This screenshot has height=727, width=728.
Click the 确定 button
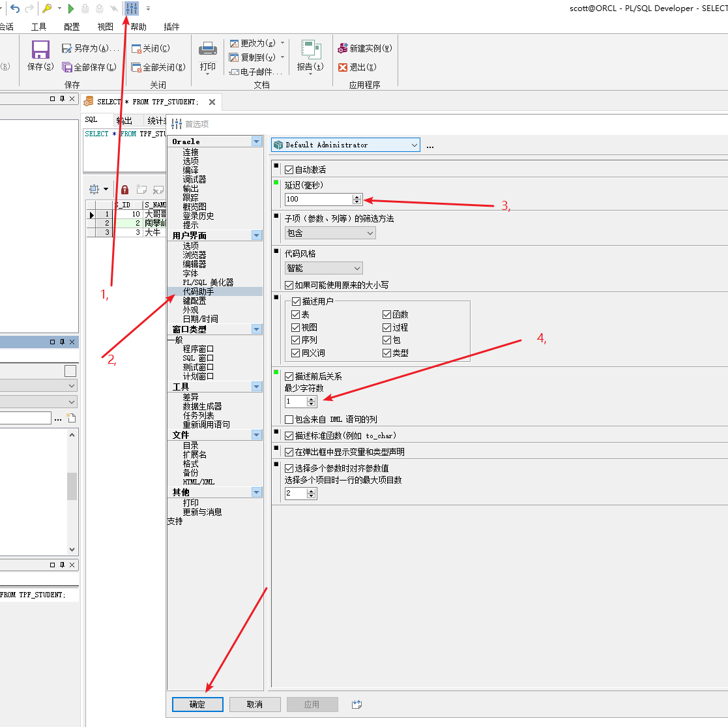coord(197,704)
